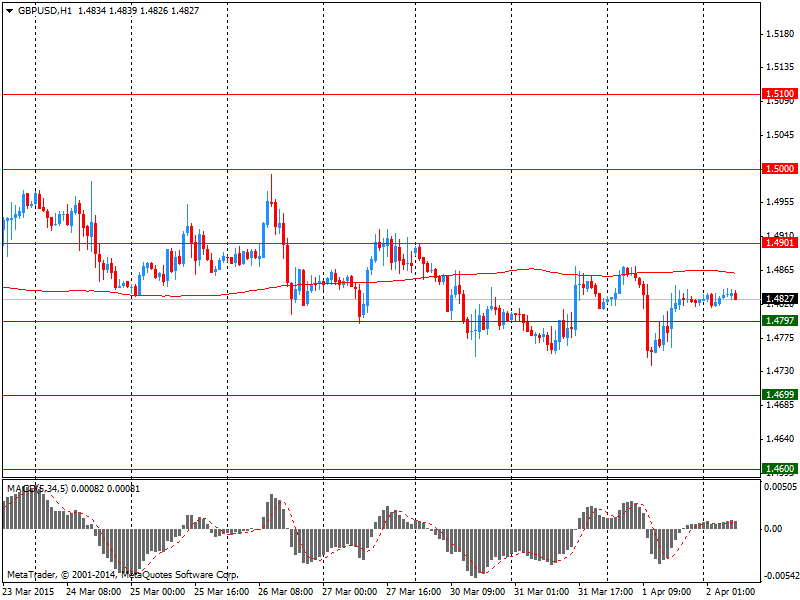Select the 1.5100 red resistance level label
The image size is (800, 600).
click(780, 93)
